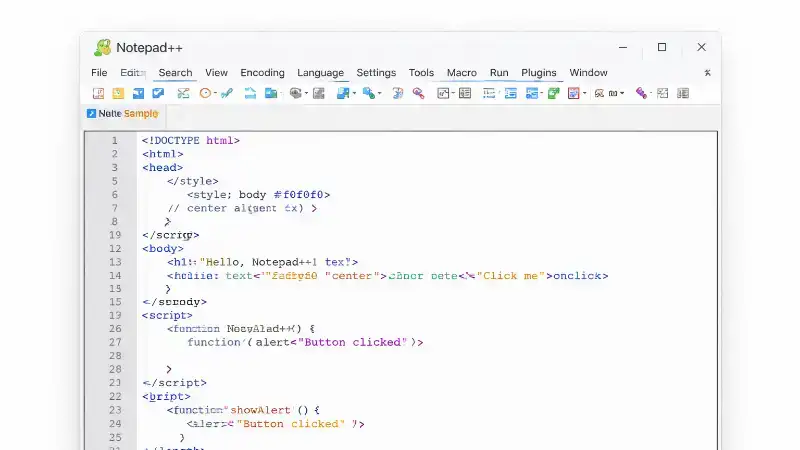Click the yellow square toolbar icon
Screen dimensions: 800x450
coord(118,93)
